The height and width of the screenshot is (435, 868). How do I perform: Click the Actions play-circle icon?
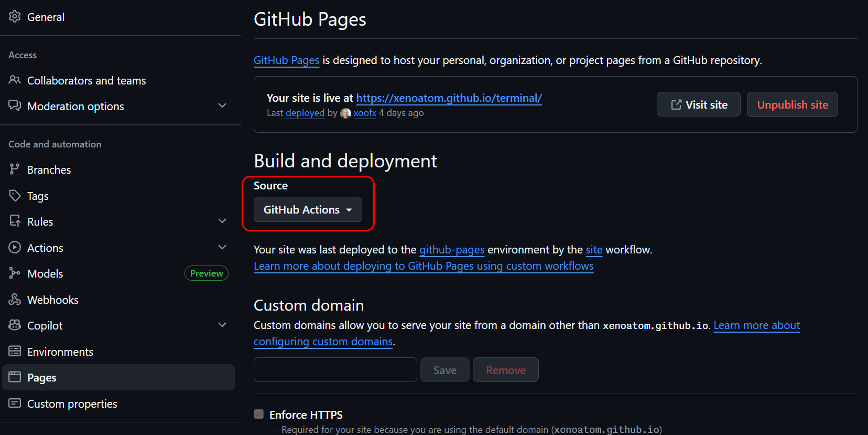point(15,247)
